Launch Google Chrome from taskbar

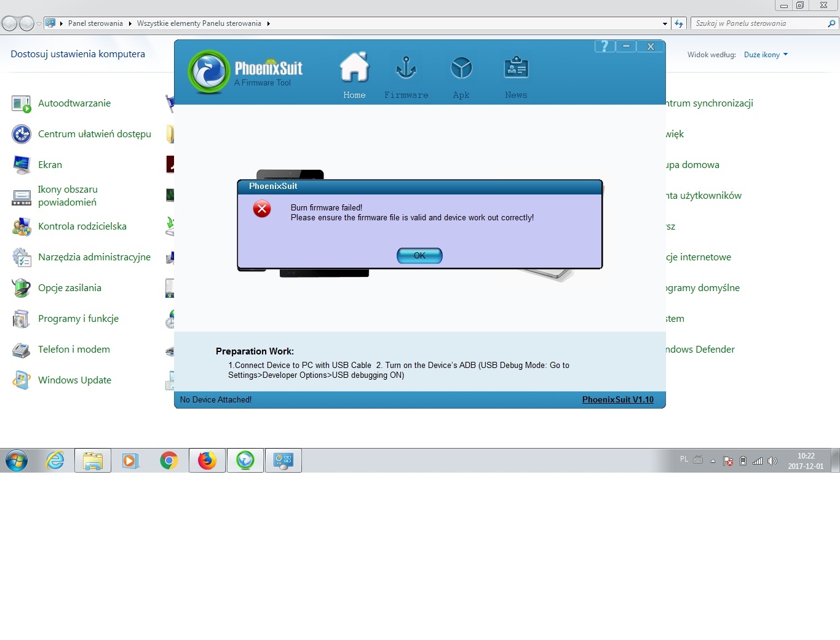pos(168,460)
